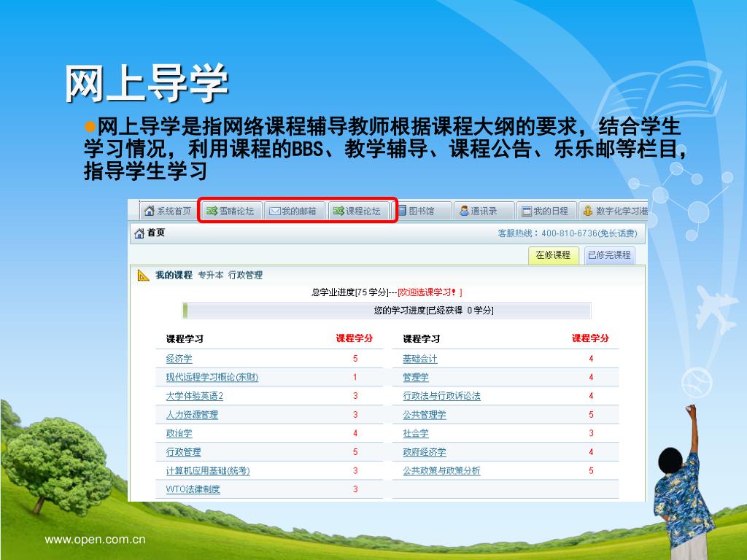Open the 数字化学习港 tab
747x560 pixels.
tap(614, 211)
